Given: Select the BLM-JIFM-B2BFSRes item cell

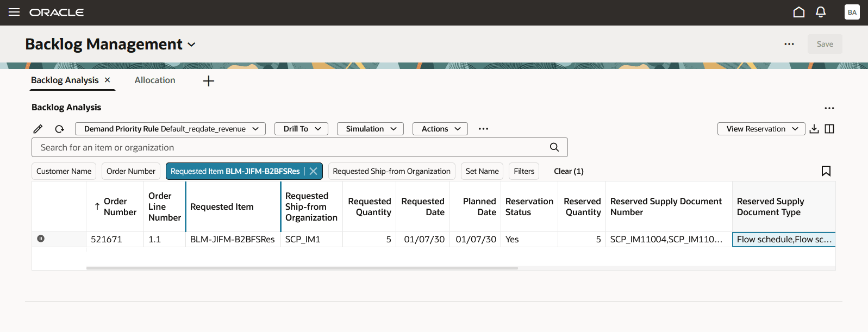Looking at the screenshot, I should point(233,239).
